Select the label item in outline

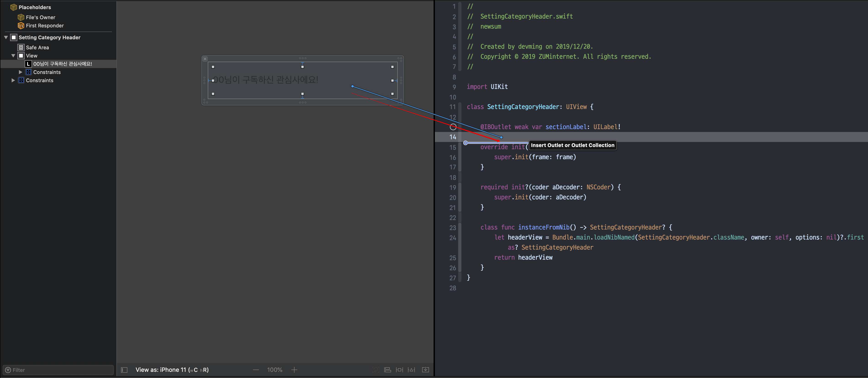tap(62, 64)
